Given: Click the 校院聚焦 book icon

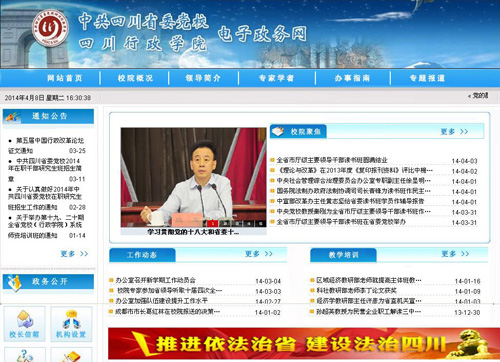Looking at the screenshot, I should point(278,131).
